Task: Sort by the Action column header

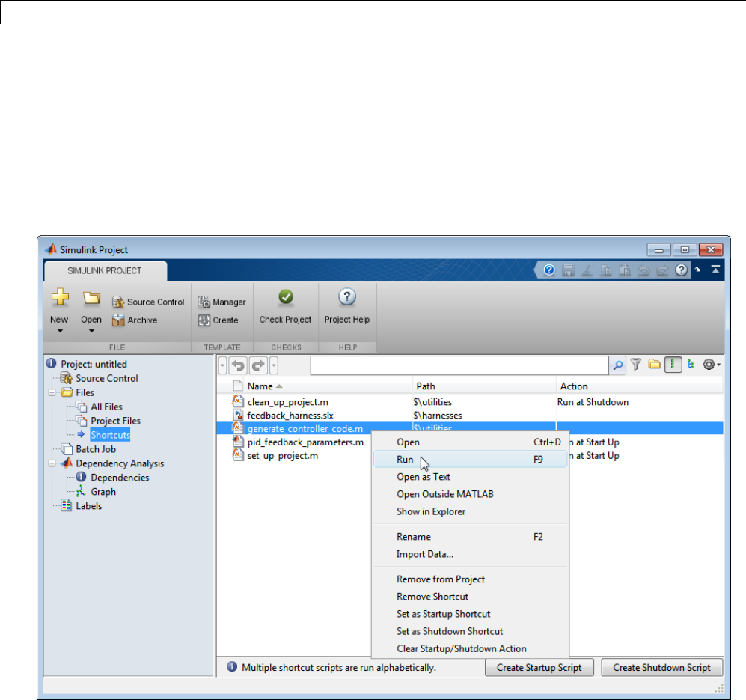Action: pyautogui.click(x=640, y=386)
